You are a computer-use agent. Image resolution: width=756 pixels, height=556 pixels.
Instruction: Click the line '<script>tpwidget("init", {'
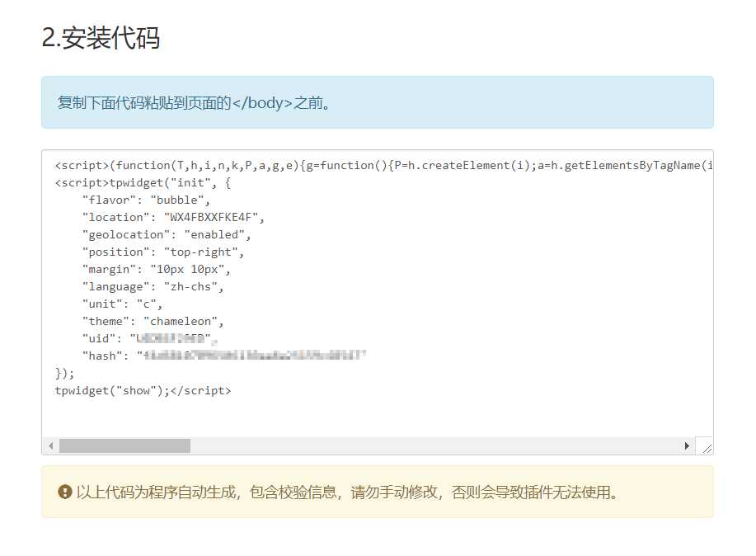click(x=143, y=183)
